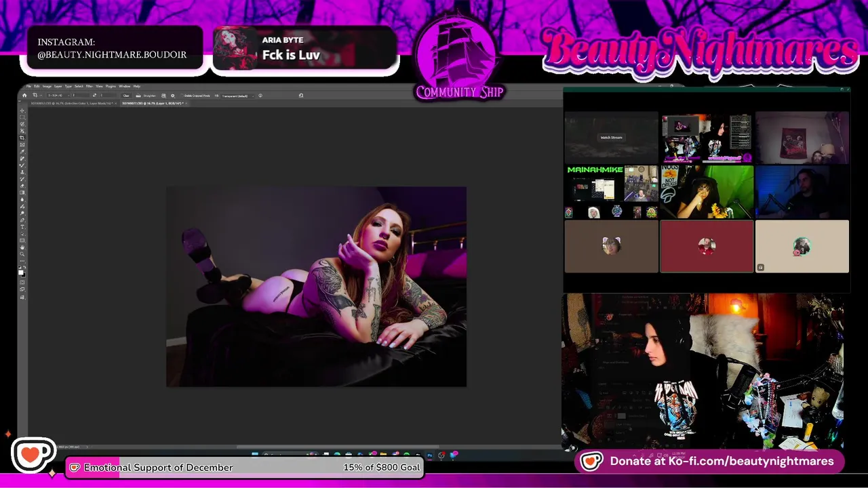The width and height of the screenshot is (868, 488).
Task: Select the Frame tool
Action: tap(22, 144)
